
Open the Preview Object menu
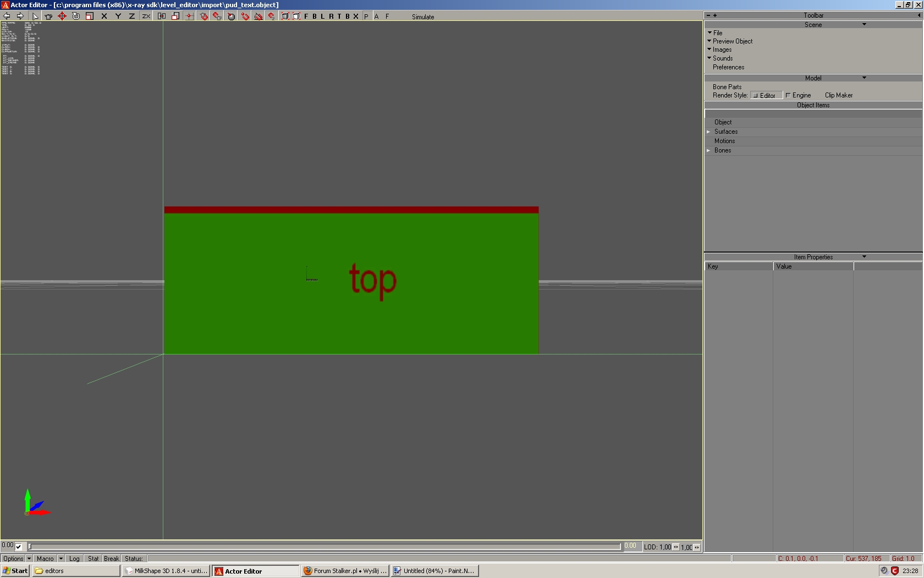click(732, 41)
